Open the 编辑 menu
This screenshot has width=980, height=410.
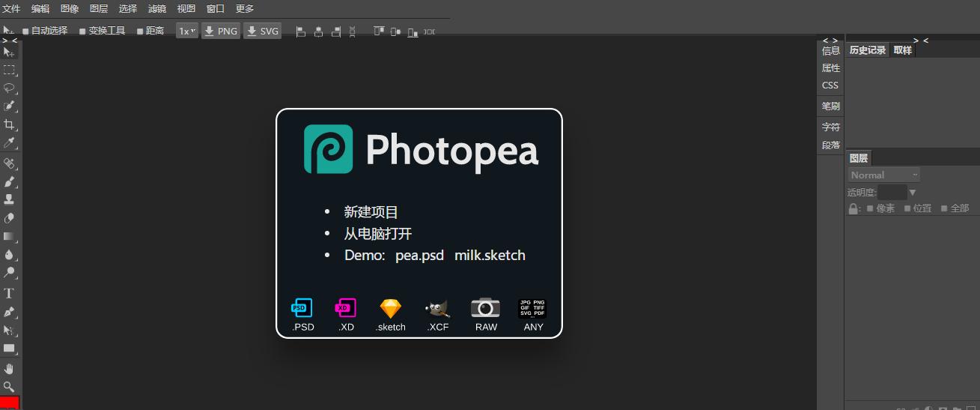[40, 9]
